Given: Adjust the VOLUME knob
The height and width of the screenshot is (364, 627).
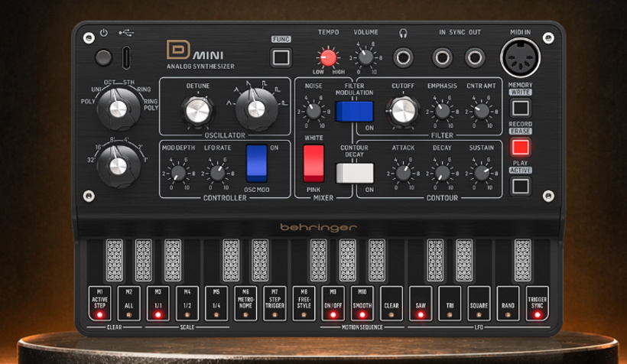Looking at the screenshot, I should point(365,57).
